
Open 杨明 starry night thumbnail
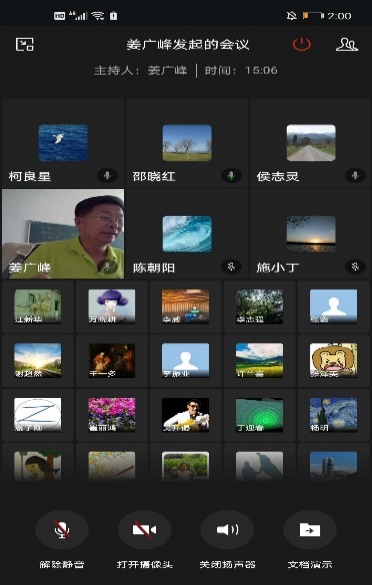click(x=333, y=415)
